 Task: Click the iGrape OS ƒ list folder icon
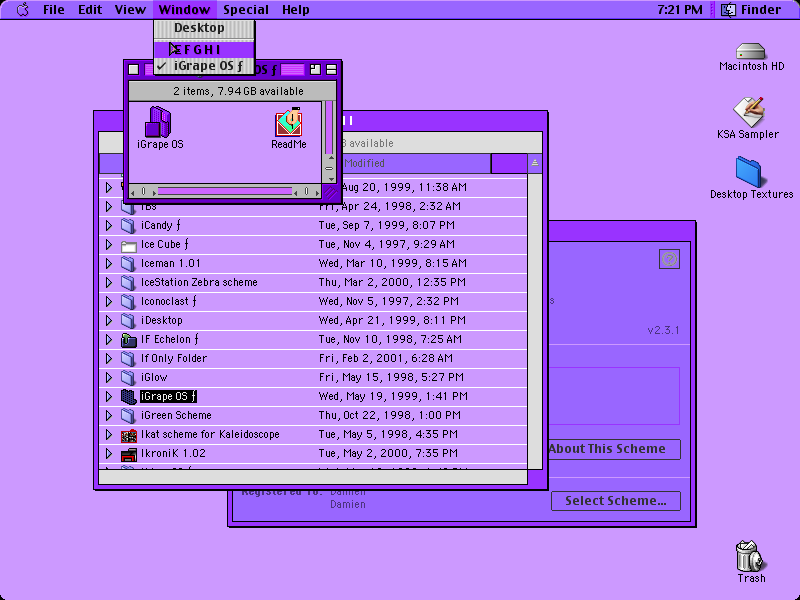(128, 396)
